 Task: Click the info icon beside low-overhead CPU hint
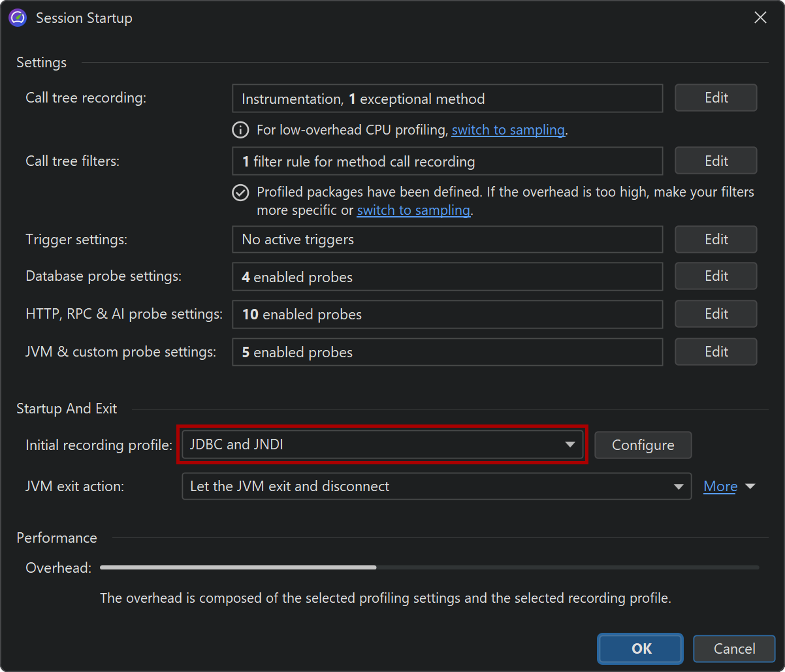pyautogui.click(x=240, y=130)
